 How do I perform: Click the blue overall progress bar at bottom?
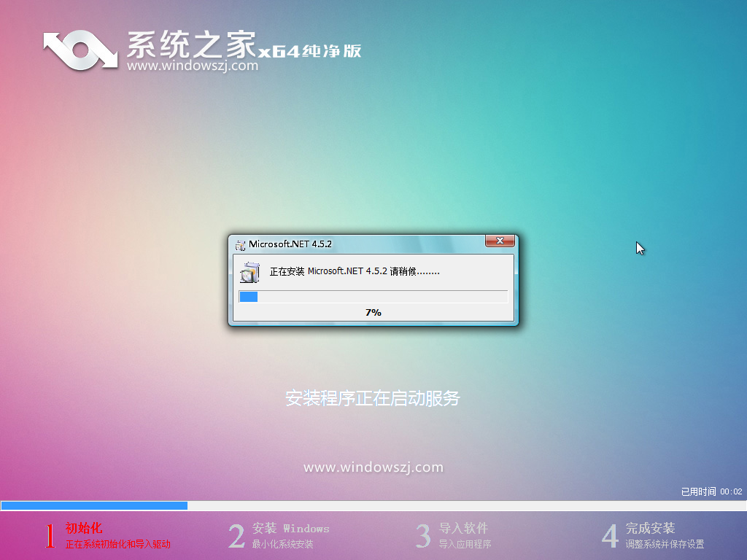click(93, 505)
